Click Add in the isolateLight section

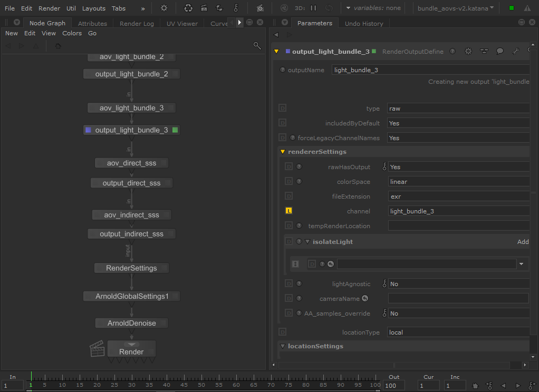[x=523, y=242]
